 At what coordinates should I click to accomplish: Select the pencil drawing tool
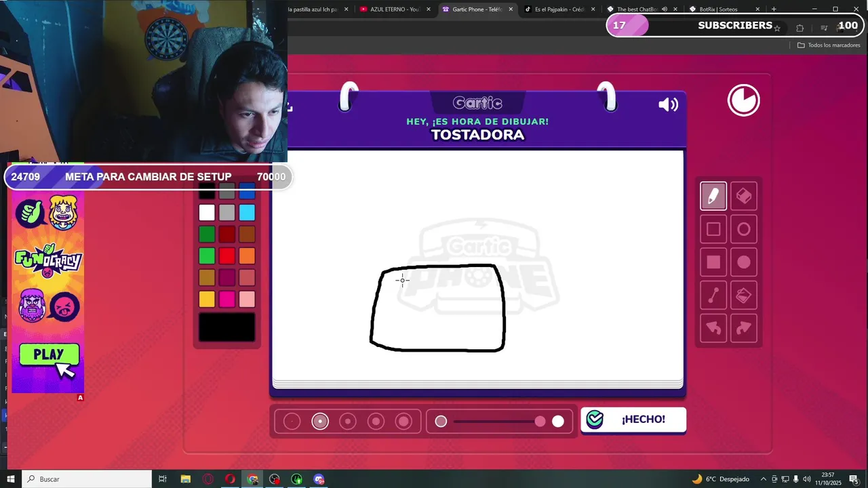(713, 197)
